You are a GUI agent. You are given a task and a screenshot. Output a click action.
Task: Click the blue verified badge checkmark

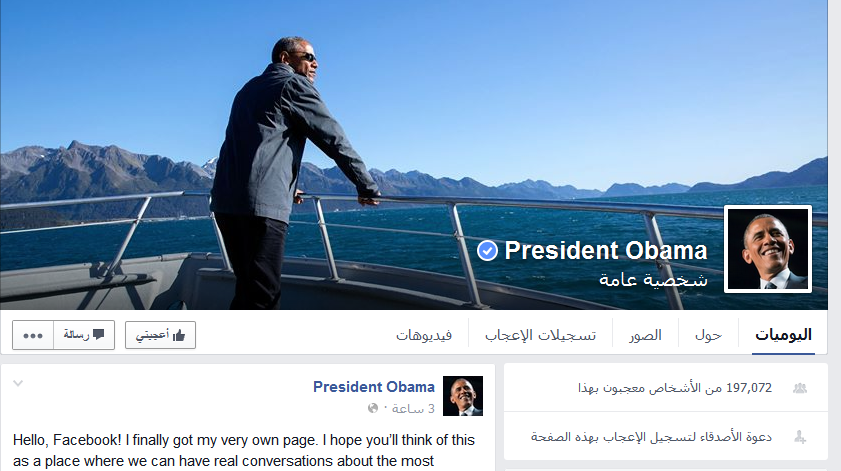pyautogui.click(x=487, y=251)
